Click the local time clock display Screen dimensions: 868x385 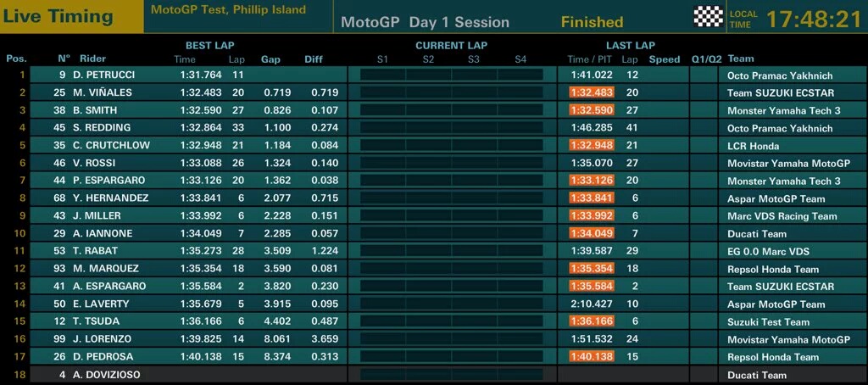(x=814, y=20)
